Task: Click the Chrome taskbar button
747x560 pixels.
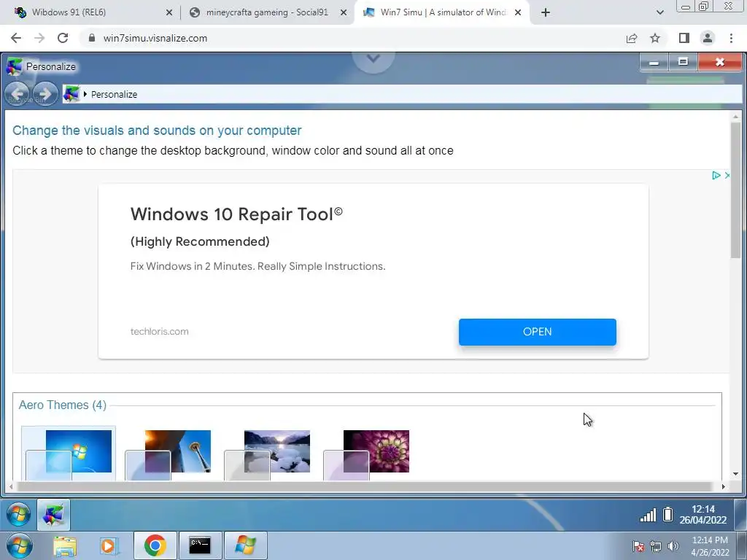Action: (x=155, y=545)
